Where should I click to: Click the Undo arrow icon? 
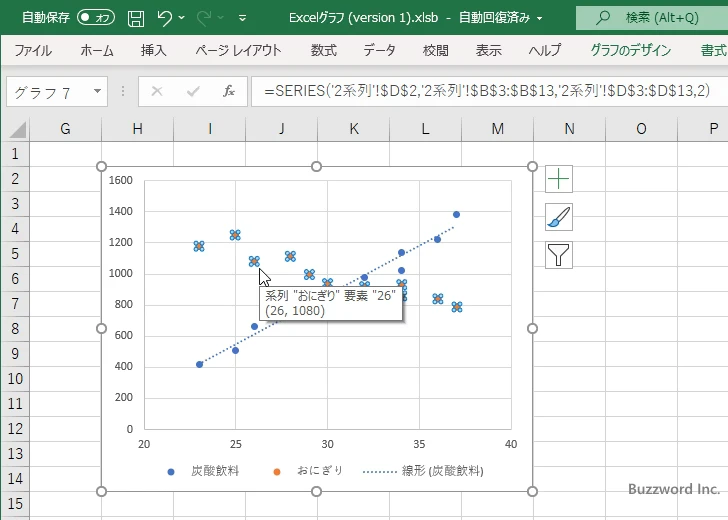click(x=164, y=18)
